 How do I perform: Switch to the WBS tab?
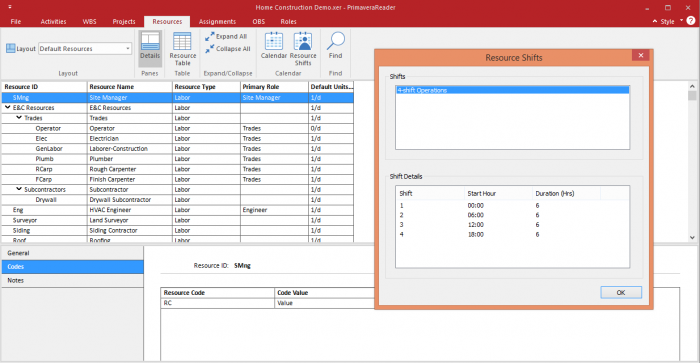click(89, 21)
